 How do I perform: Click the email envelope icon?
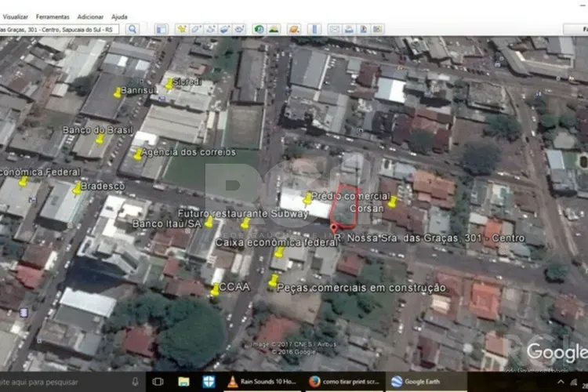(334, 29)
